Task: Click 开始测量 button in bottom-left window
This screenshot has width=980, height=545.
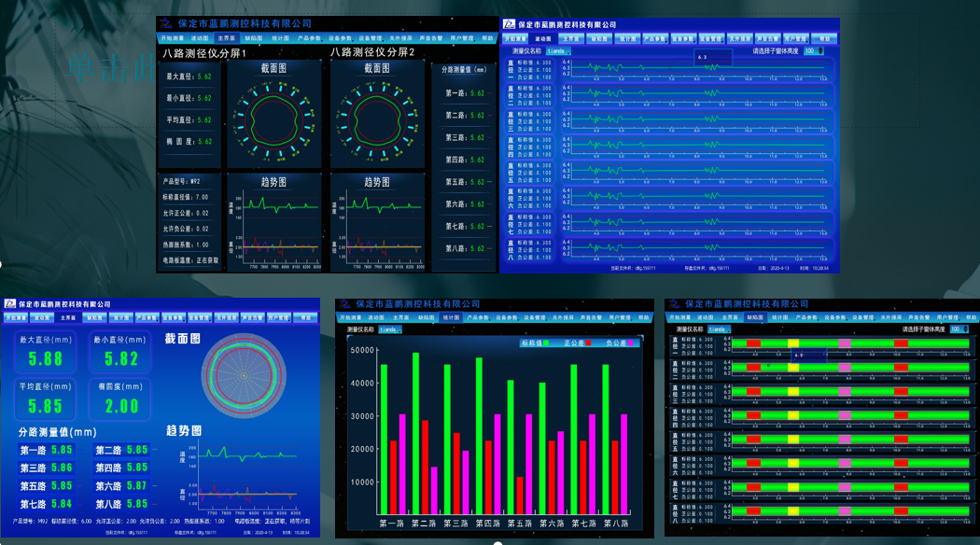Action: [x=16, y=318]
